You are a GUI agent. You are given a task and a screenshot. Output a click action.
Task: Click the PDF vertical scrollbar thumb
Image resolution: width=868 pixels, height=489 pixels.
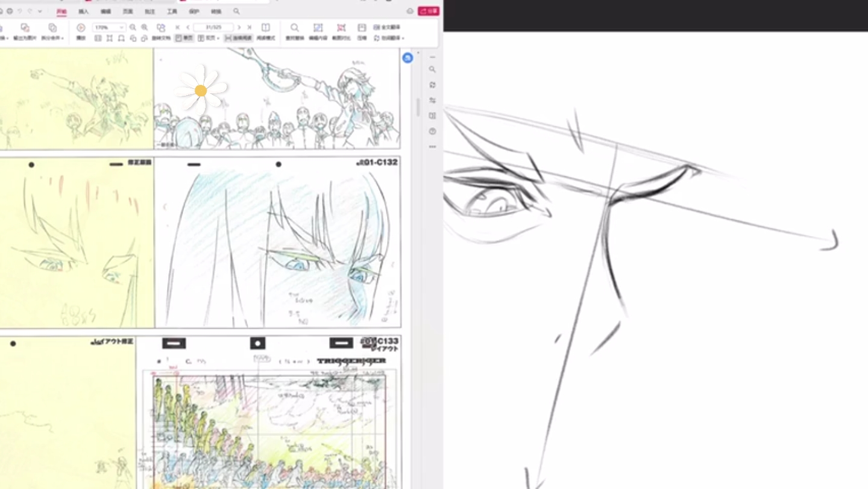417,107
